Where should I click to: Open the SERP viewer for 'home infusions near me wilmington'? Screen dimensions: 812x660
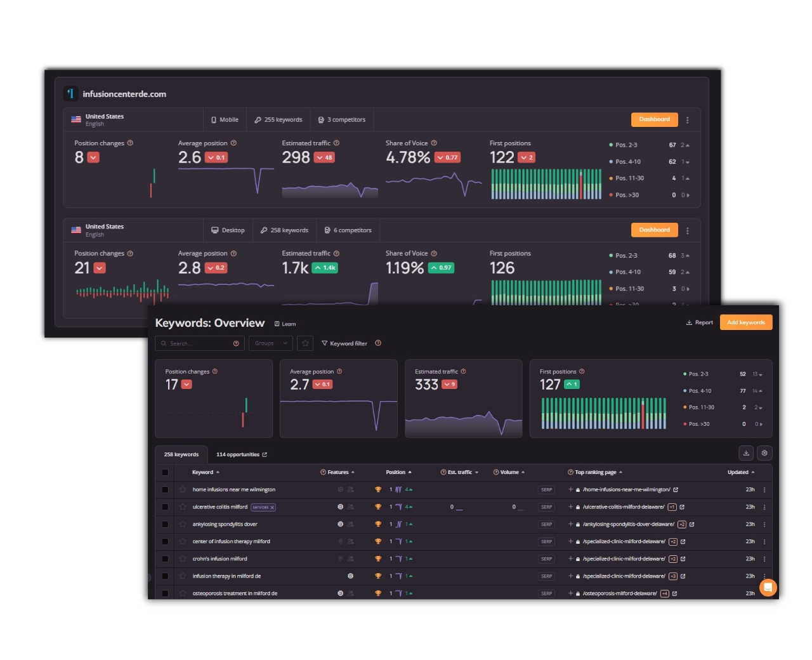546,489
